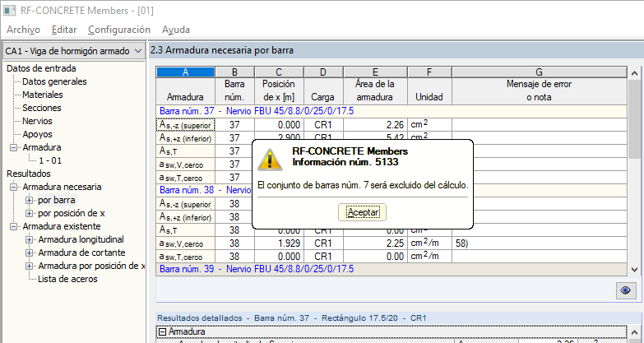Screen dimensions: 644x343
Task: Click the warning icon in the dialog
Action: pyautogui.click(x=270, y=160)
